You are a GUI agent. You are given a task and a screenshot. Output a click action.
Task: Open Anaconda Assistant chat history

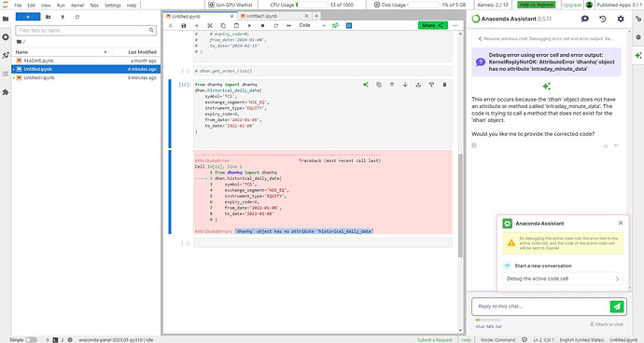click(603, 19)
